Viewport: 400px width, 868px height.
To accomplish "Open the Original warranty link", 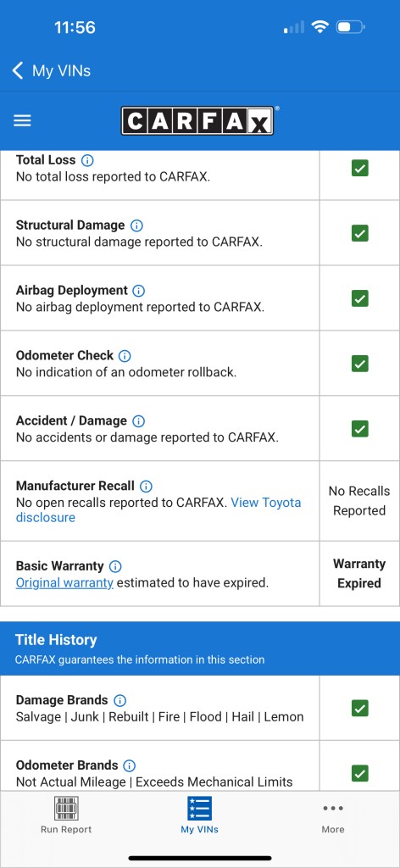I will tap(64, 583).
